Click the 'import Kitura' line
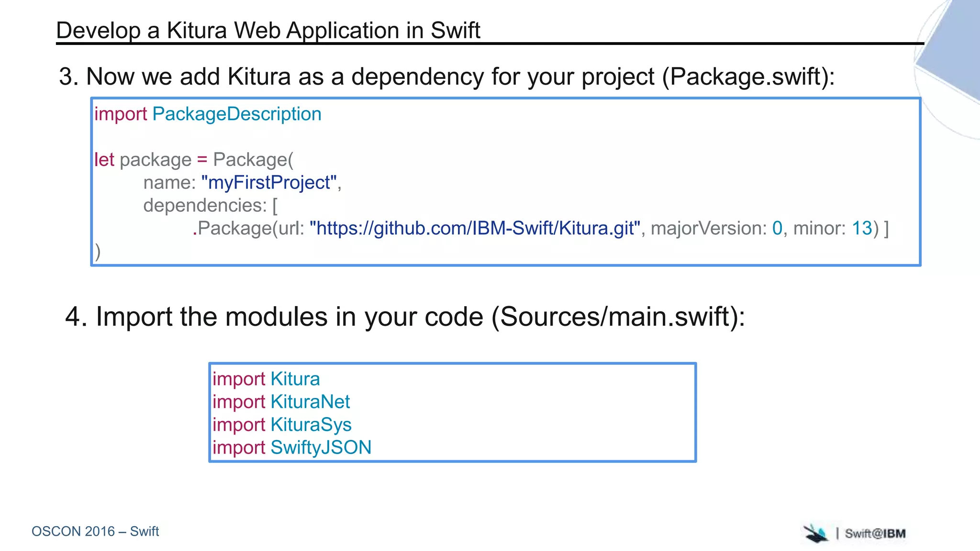 tap(266, 379)
